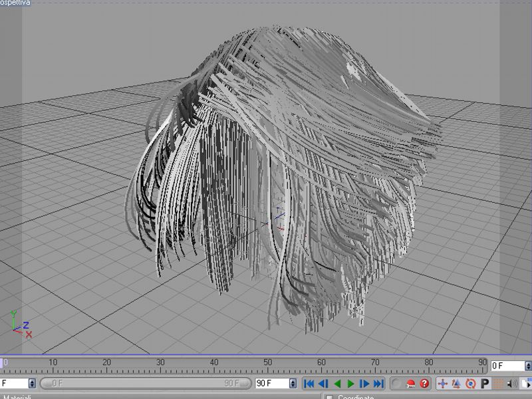Step back one frame
Image resolution: width=532 pixels, height=399 pixels.
[x=324, y=384]
